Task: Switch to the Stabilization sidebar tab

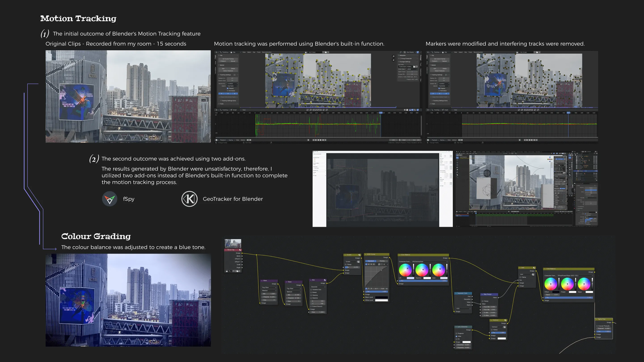Action: coord(420,72)
